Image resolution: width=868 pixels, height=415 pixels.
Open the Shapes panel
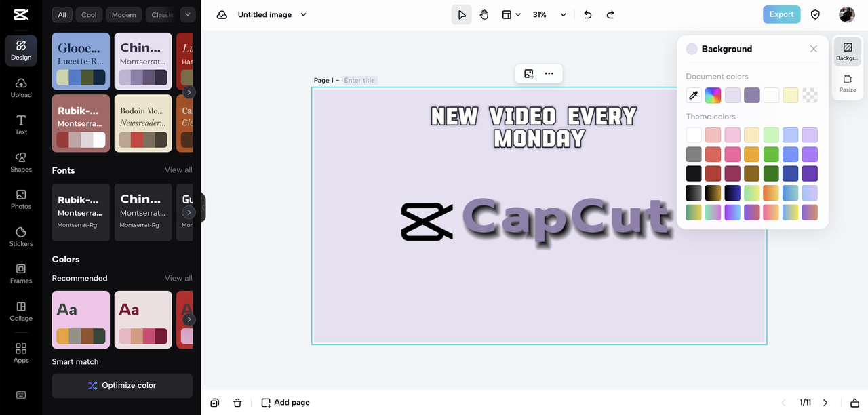21,163
